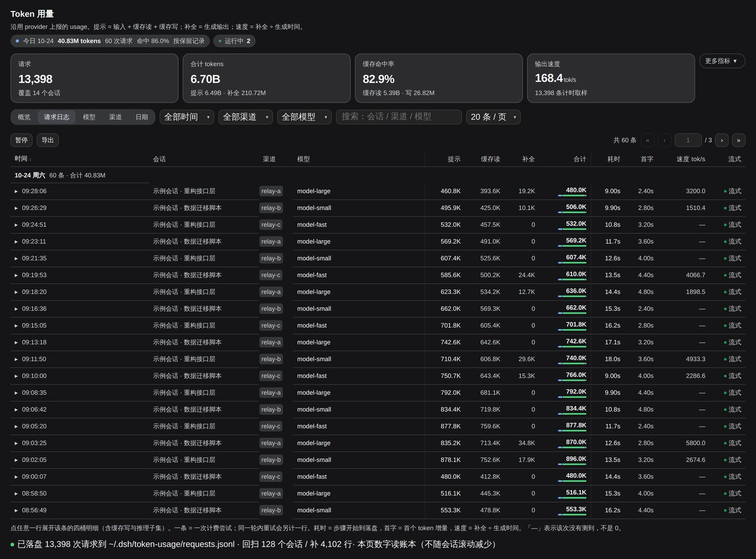Click the 输出速度 168.4 metric card

click(x=611, y=78)
